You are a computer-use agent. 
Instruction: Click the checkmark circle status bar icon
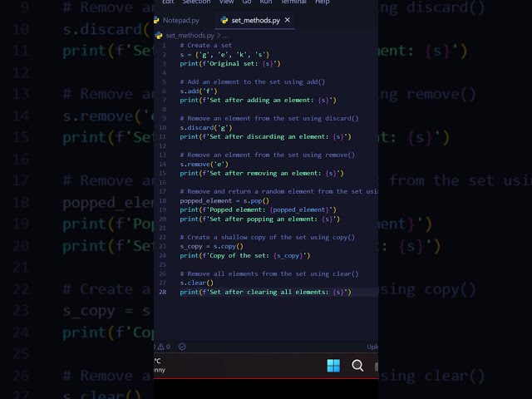pos(182,347)
